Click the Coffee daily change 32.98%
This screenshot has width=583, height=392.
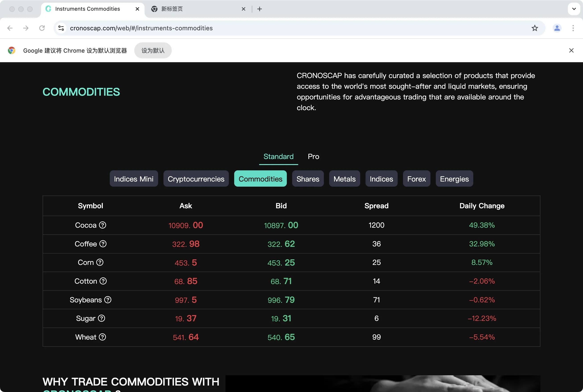(482, 244)
